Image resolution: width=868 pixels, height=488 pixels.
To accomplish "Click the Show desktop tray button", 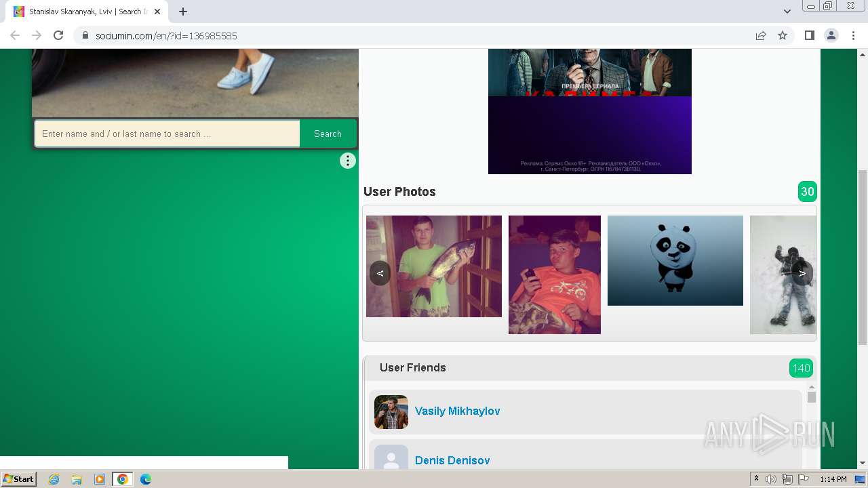I will 860,479.
